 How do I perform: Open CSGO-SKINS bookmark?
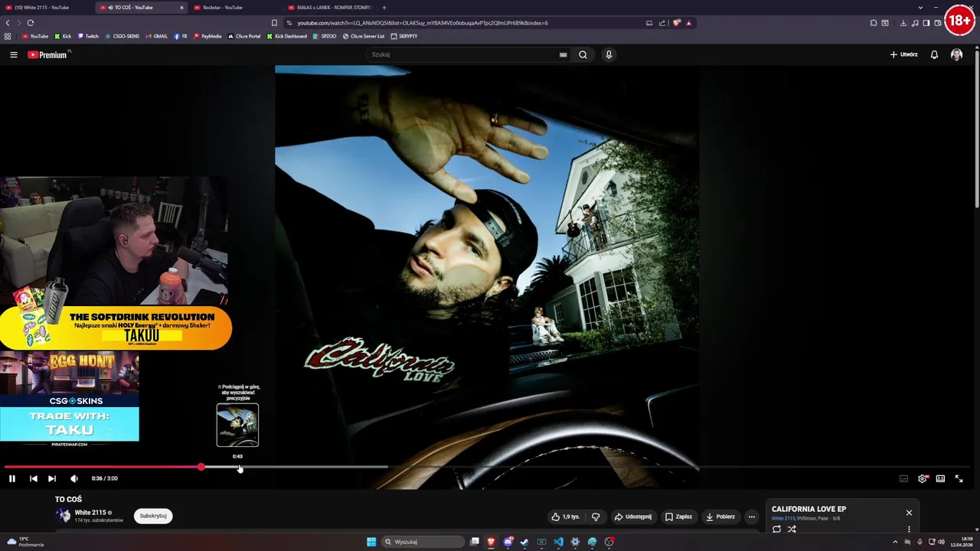click(x=122, y=36)
